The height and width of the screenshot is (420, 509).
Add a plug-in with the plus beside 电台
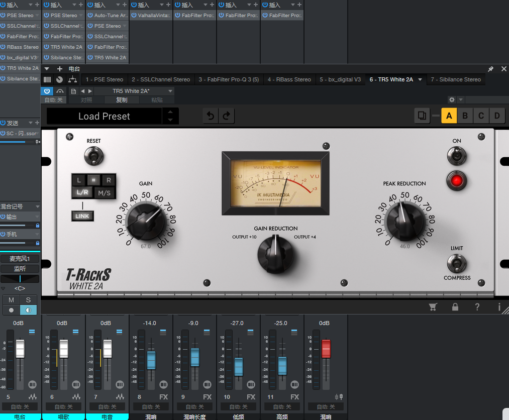[x=60, y=69]
